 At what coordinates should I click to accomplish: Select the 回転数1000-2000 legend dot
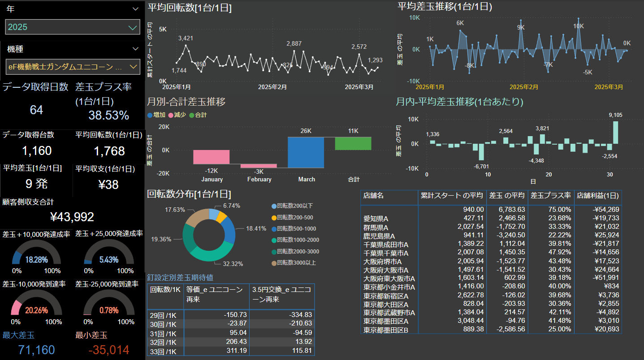click(x=274, y=240)
